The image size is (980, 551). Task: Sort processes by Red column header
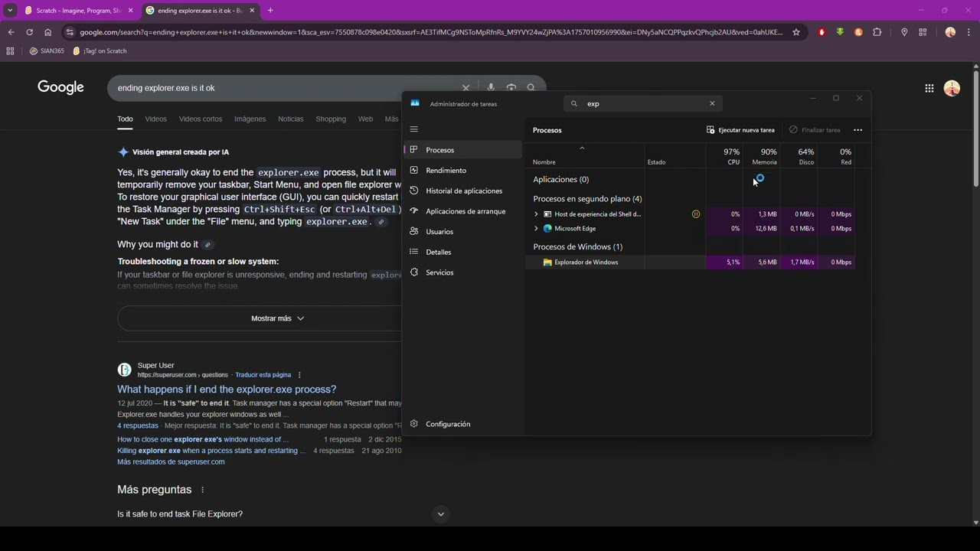coord(837,155)
